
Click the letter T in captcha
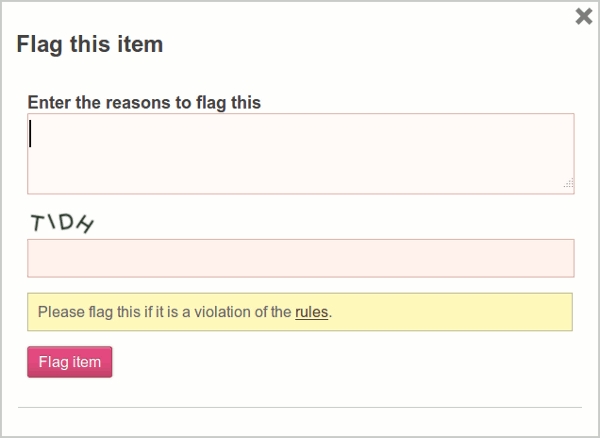pyautogui.click(x=38, y=222)
